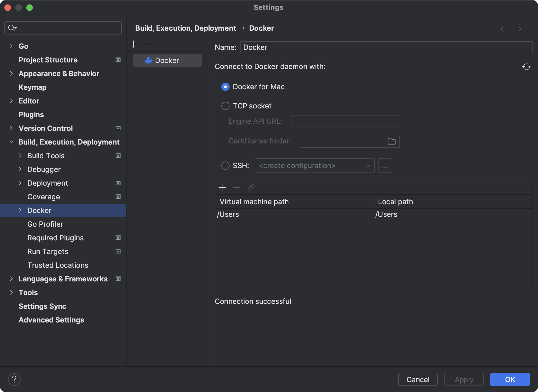Viewport: 538px width, 392px height.
Task: Open the help question mark
Action: click(14, 379)
